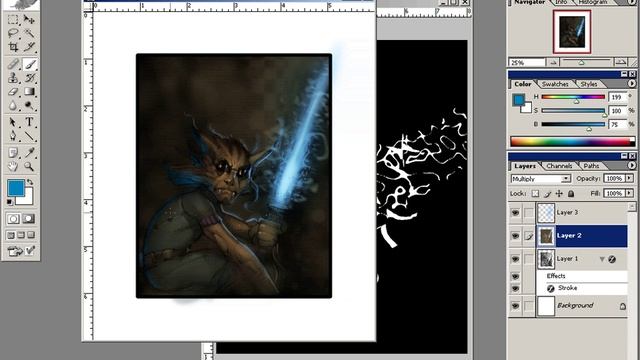
Task: Reset to default foreground/background colors
Action: coord(10,202)
